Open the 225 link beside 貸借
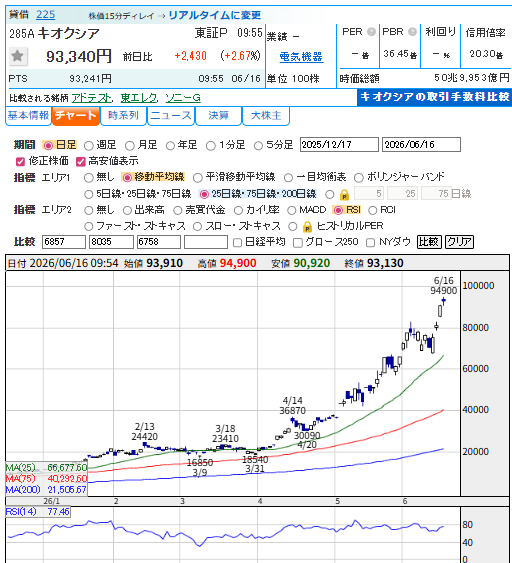Image resolution: width=512 pixels, height=563 pixels. [x=46, y=15]
